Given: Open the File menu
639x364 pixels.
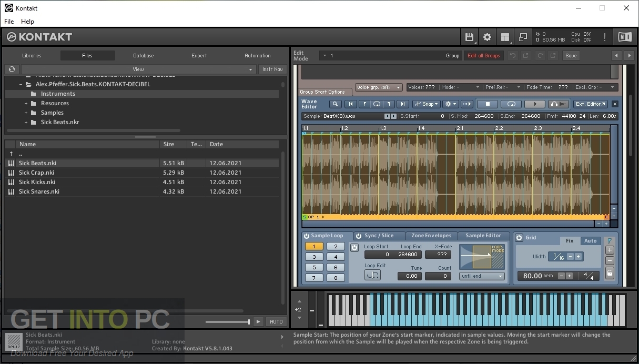Looking at the screenshot, I should pos(9,22).
